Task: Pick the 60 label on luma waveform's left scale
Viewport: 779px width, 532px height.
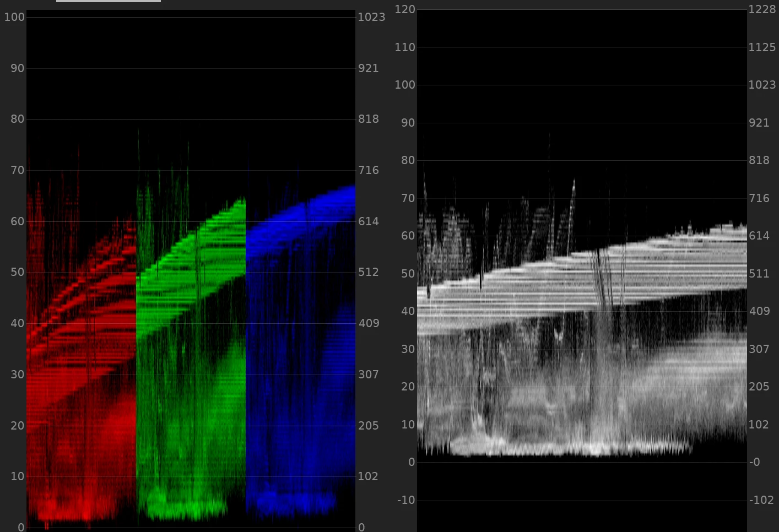Action: [x=408, y=236]
